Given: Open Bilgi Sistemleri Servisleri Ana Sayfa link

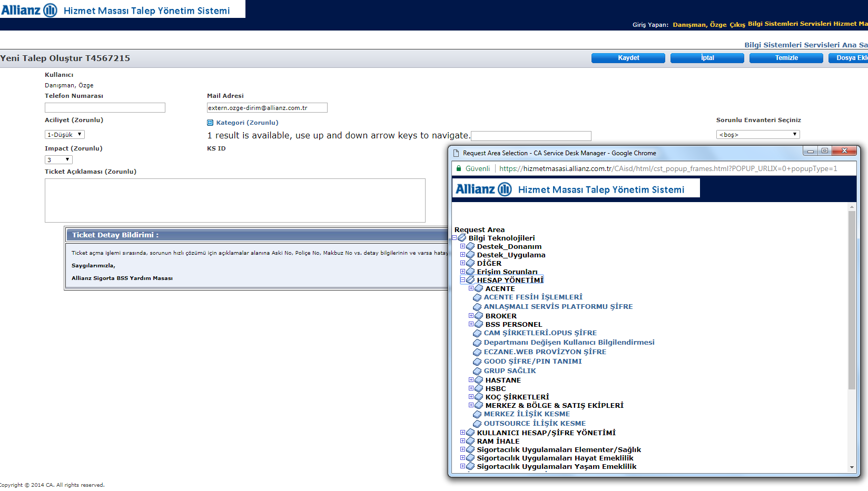Looking at the screenshot, I should pos(806,45).
